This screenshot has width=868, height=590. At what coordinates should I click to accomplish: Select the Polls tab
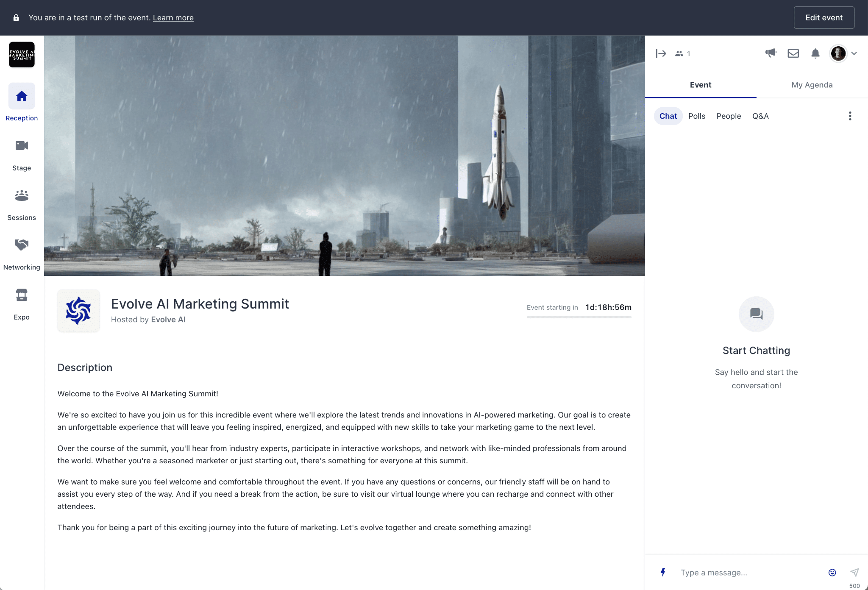tap(696, 116)
